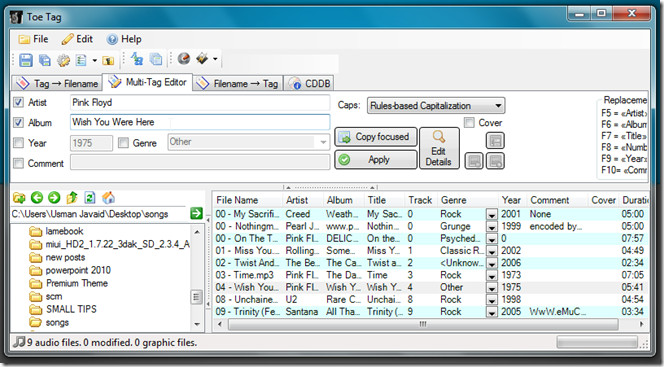Screen dimensions: 664x367
Task: Click the checklist toolbar icon
Action: pyautogui.click(x=81, y=61)
